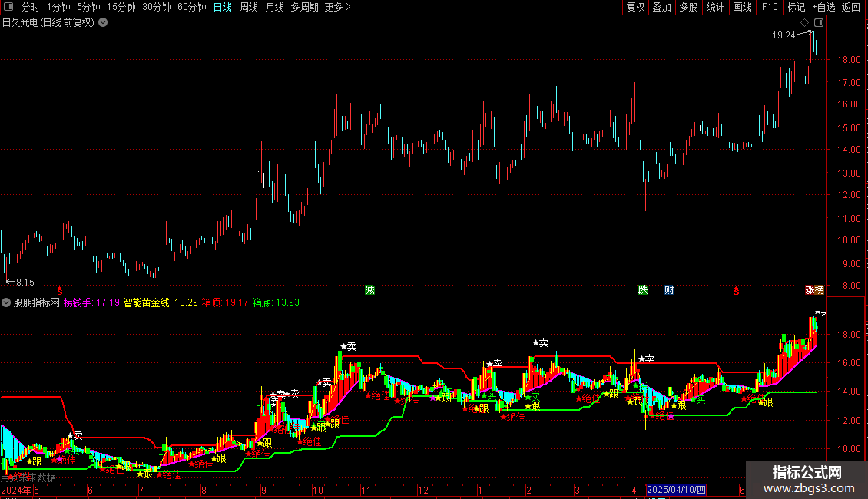
Task: Click the highlighted 2025/04/10/四 date marker
Action: 676,490
